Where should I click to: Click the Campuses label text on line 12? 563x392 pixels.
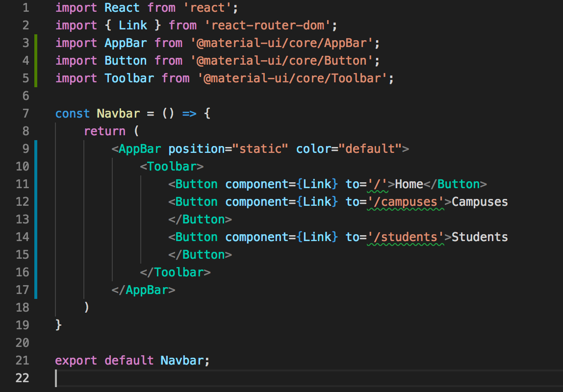480,201
